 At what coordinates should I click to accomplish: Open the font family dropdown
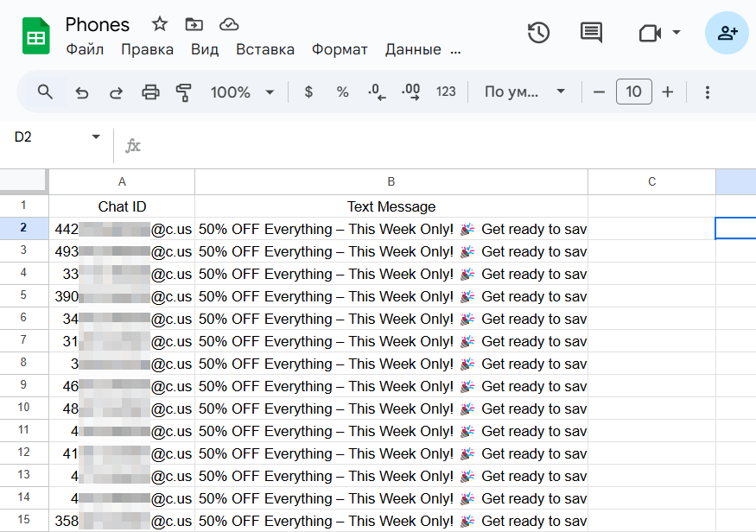coord(524,92)
